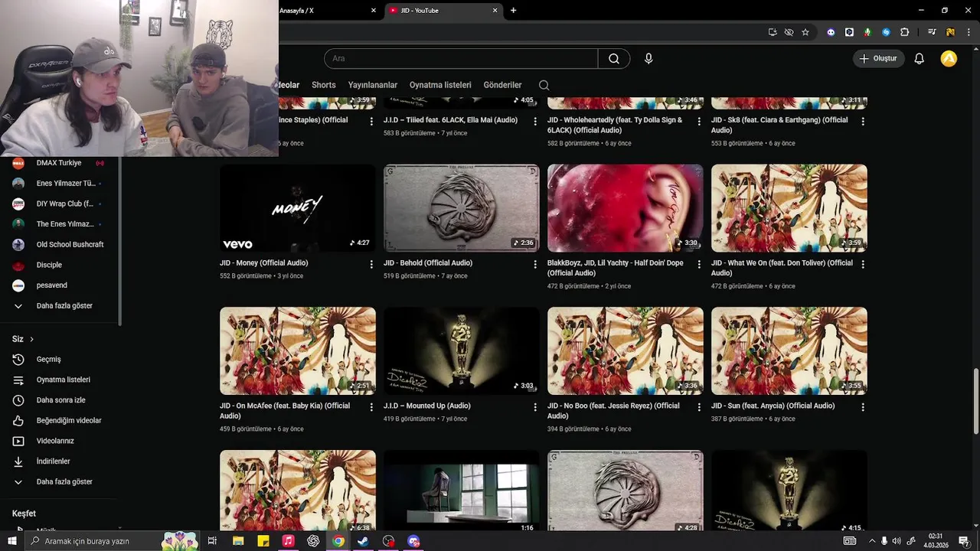Select the JID – YouTube browser tab
The image size is (980, 551).
443,11
